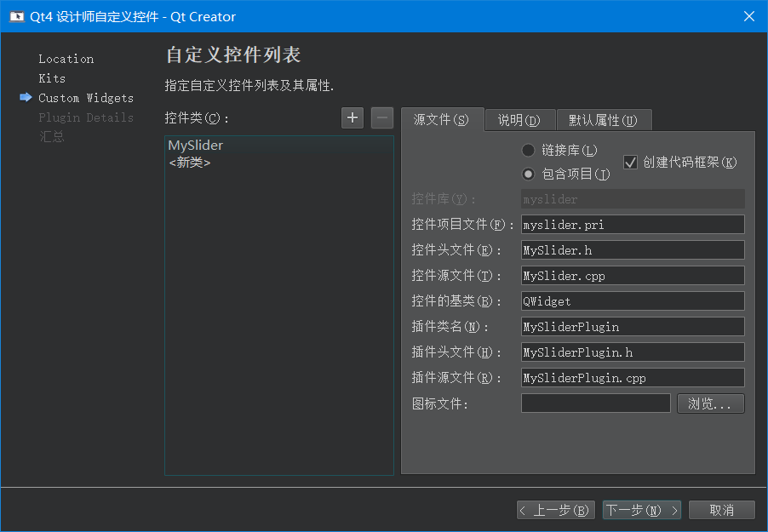Open 汇总 in the sidebar
This screenshot has width=768, height=532.
51,136
